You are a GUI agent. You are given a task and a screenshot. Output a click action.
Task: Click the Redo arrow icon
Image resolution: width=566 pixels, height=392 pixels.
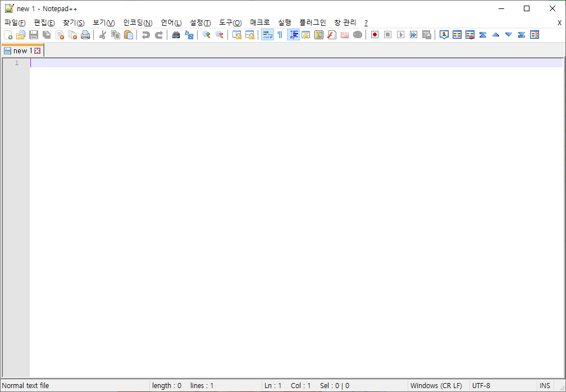[x=159, y=35]
